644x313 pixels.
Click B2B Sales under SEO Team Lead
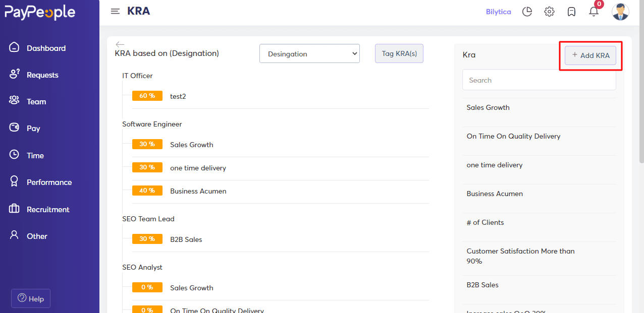[x=186, y=239]
